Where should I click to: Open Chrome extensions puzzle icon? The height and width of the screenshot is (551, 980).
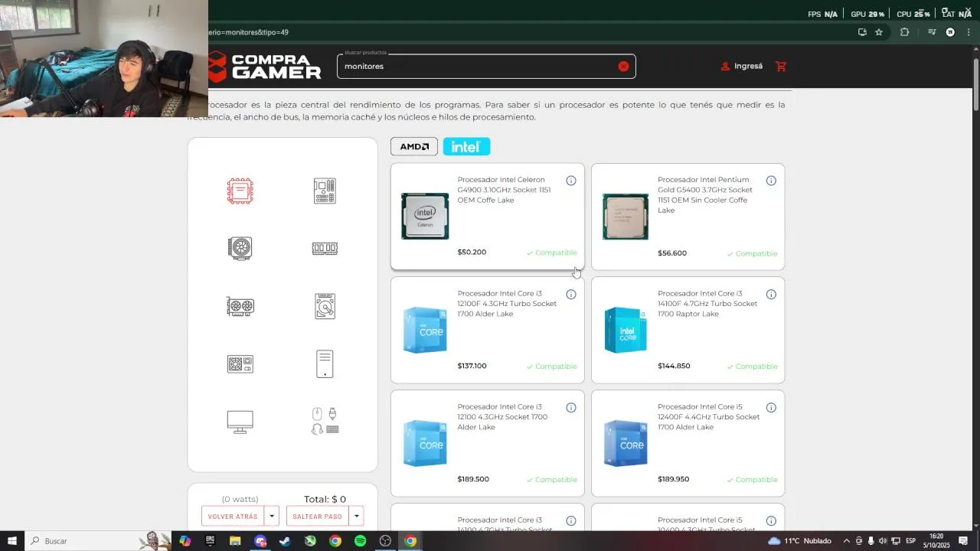coord(904,32)
